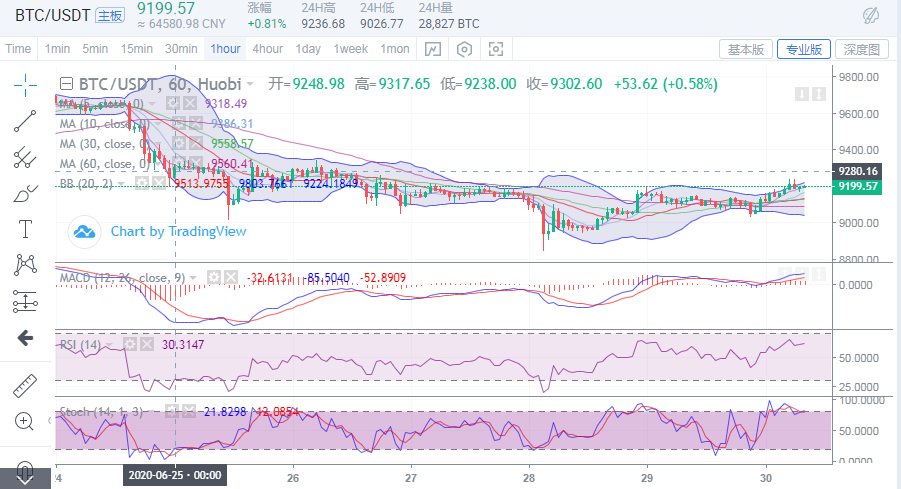Screen dimensions: 901x489
Task: Open chart settings hexagon icon
Action: click(464, 49)
